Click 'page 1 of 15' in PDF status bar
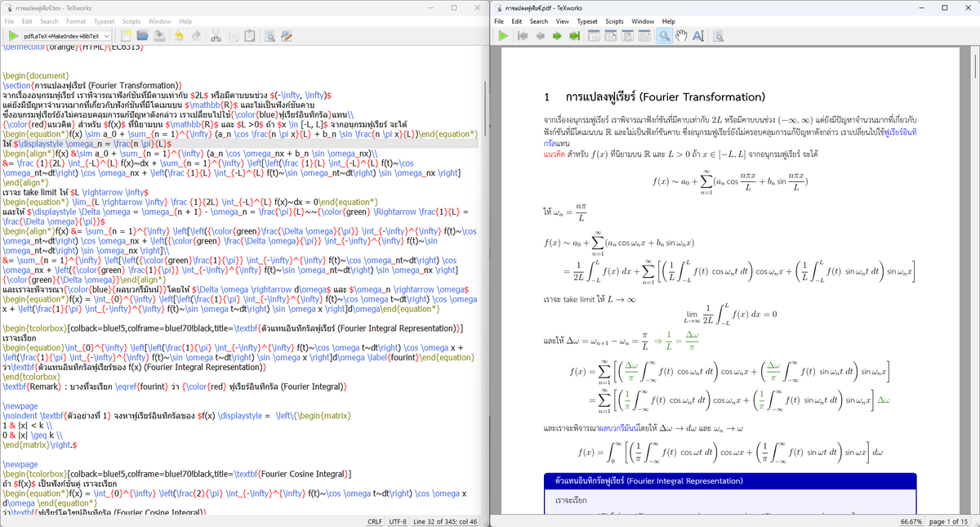Image resolution: width=980 pixels, height=527 pixels. [x=949, y=521]
